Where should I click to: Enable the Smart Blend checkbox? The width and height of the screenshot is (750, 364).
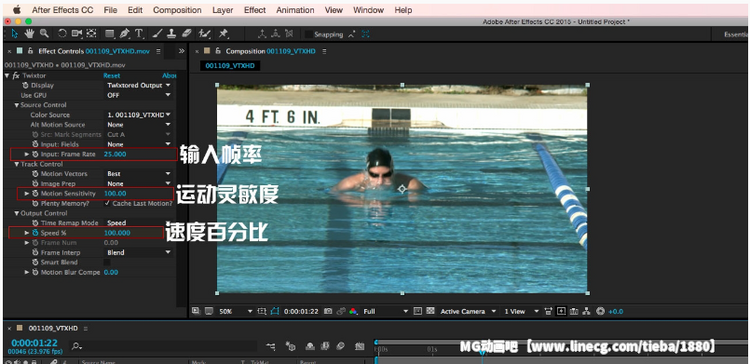coord(107,262)
